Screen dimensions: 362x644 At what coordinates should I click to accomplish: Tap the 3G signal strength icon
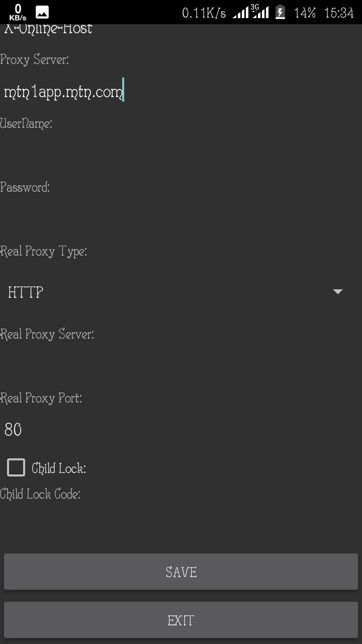[260, 12]
